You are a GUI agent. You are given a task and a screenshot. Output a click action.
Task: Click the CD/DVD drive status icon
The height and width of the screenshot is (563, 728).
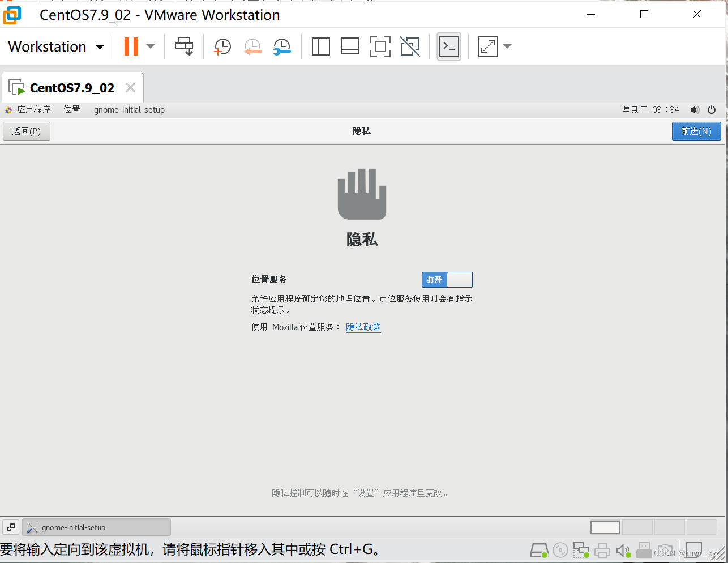(560, 551)
